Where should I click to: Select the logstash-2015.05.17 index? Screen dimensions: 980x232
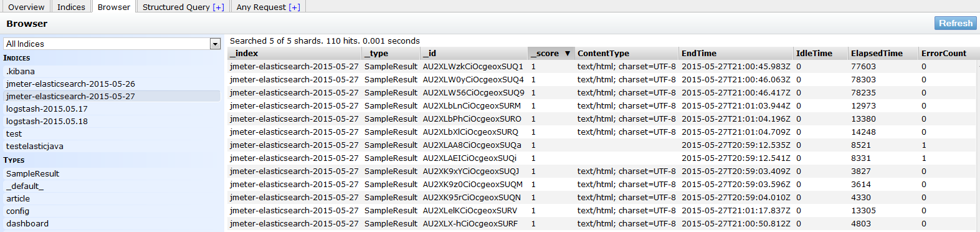112,109
